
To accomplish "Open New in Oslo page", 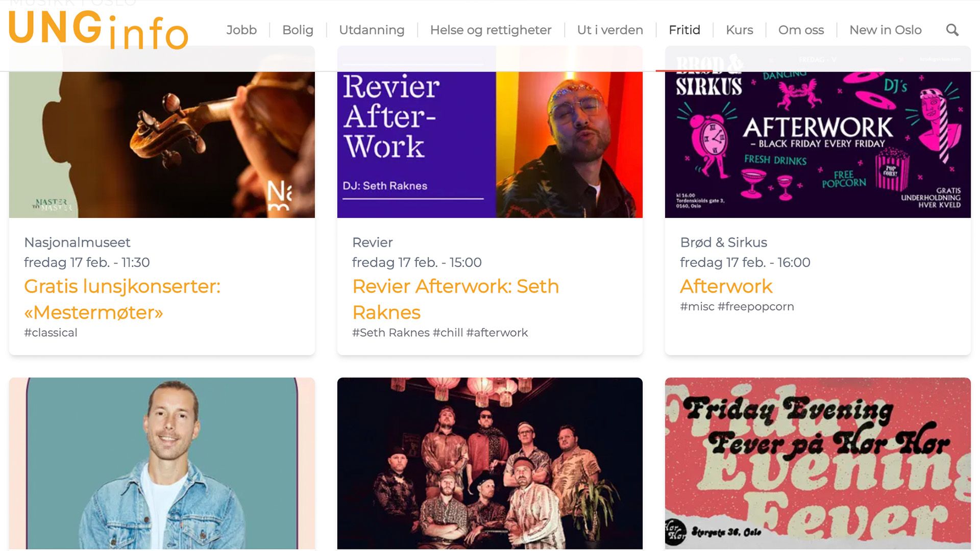I will (885, 30).
